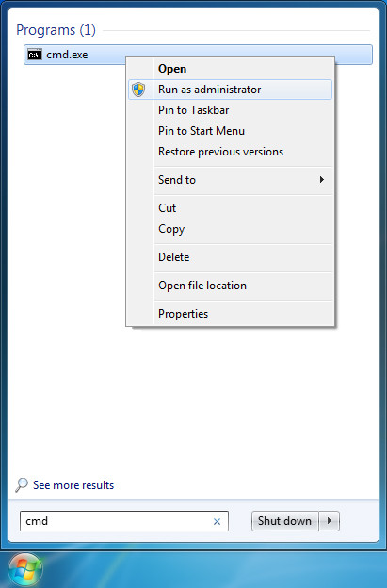The height and width of the screenshot is (588, 387).
Task: Open the Shut down options arrow
Action: coord(330,521)
